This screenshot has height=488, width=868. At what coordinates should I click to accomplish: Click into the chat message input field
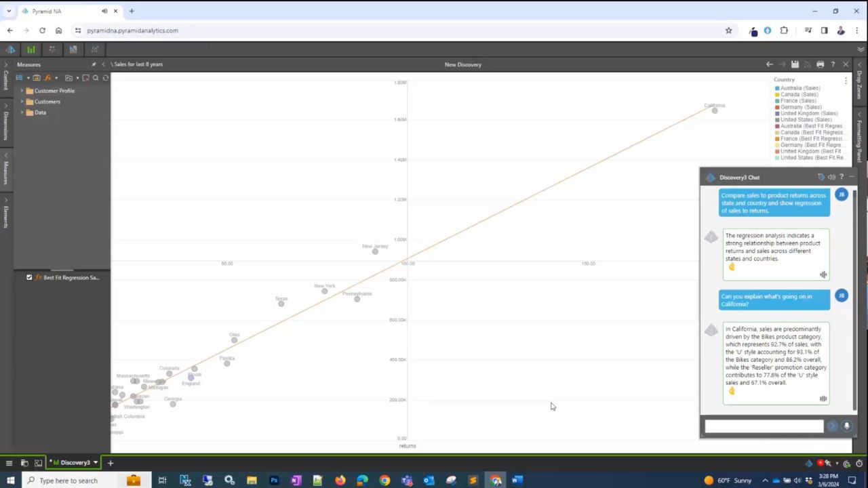click(x=764, y=426)
